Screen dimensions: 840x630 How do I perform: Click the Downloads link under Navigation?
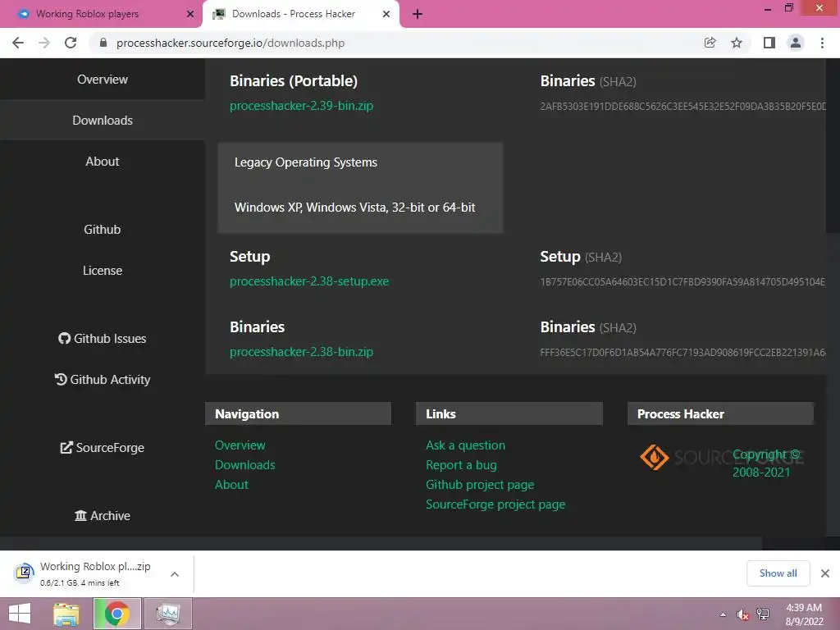point(244,465)
